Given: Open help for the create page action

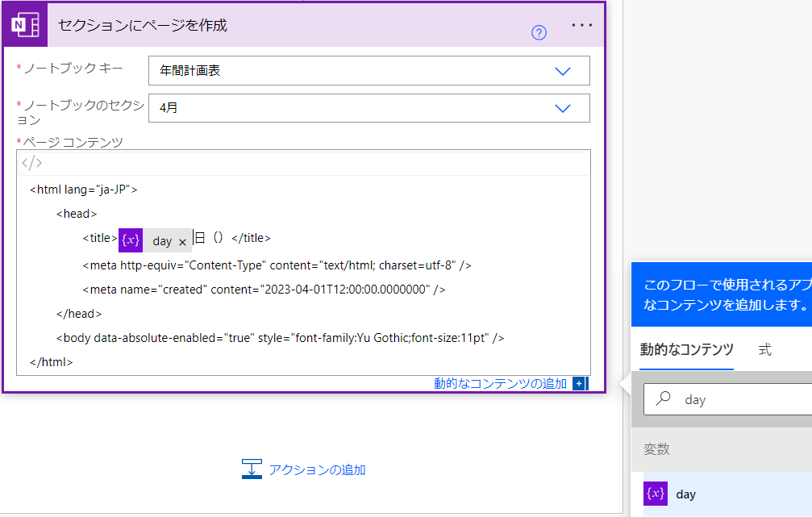Looking at the screenshot, I should (x=539, y=32).
